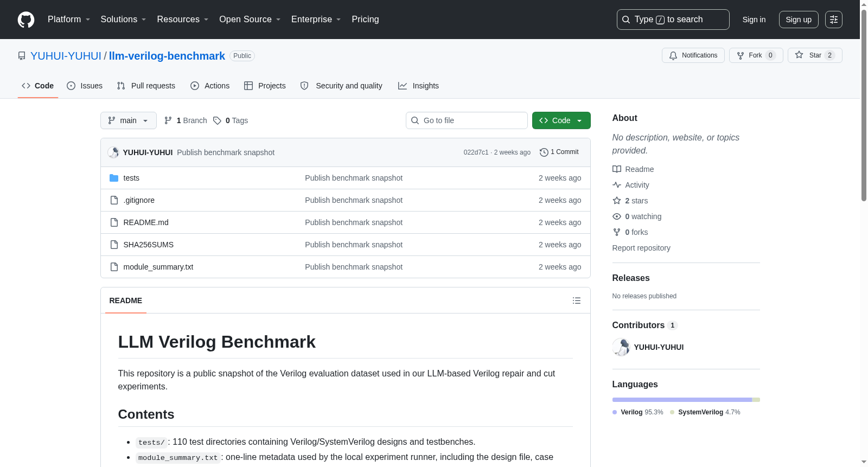Click the Verilog 95.3% language link
The image size is (868, 467).
(638, 412)
